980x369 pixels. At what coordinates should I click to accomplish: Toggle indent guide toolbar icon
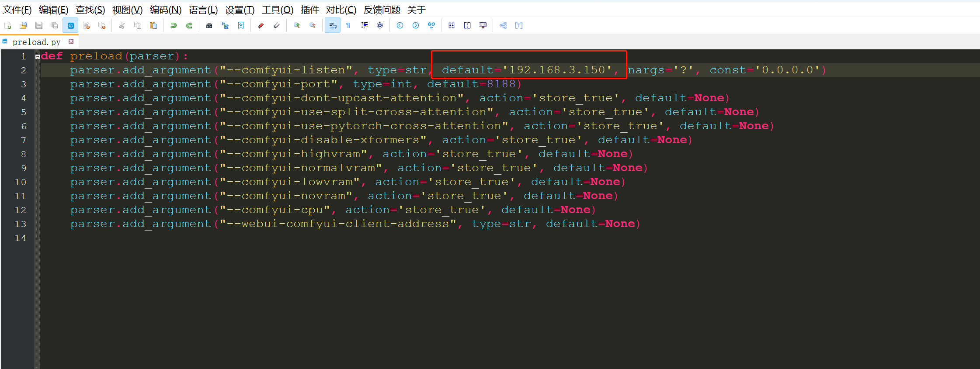coord(364,25)
